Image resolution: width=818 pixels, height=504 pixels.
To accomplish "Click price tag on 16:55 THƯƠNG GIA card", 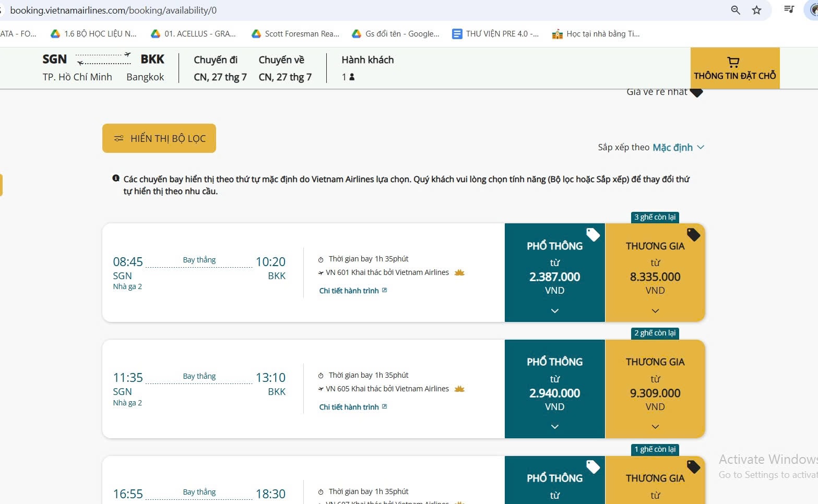I will point(693,467).
